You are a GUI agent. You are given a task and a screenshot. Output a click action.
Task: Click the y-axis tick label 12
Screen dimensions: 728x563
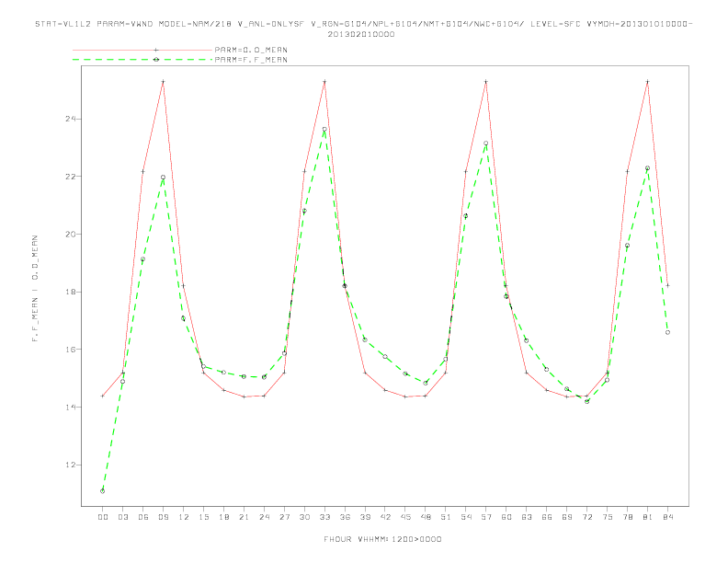coord(71,465)
